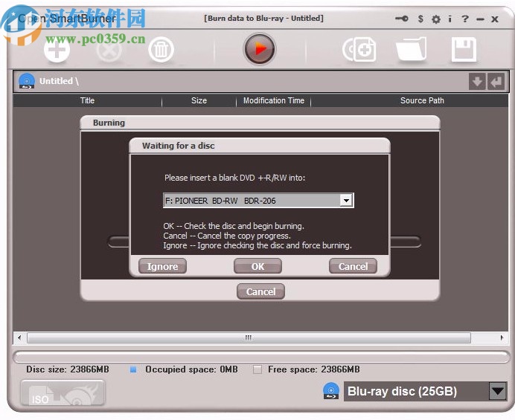
Task: Click the info 'i' icon
Action: [450, 19]
